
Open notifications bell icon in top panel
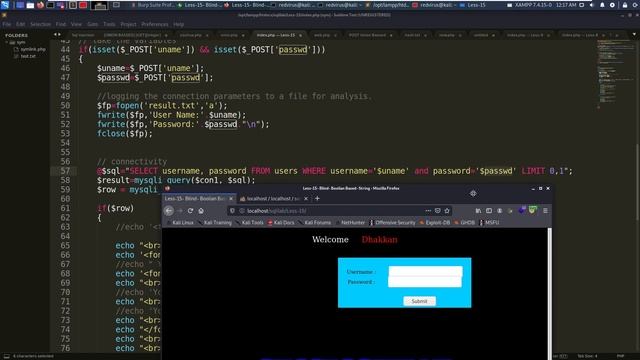tap(602, 5)
